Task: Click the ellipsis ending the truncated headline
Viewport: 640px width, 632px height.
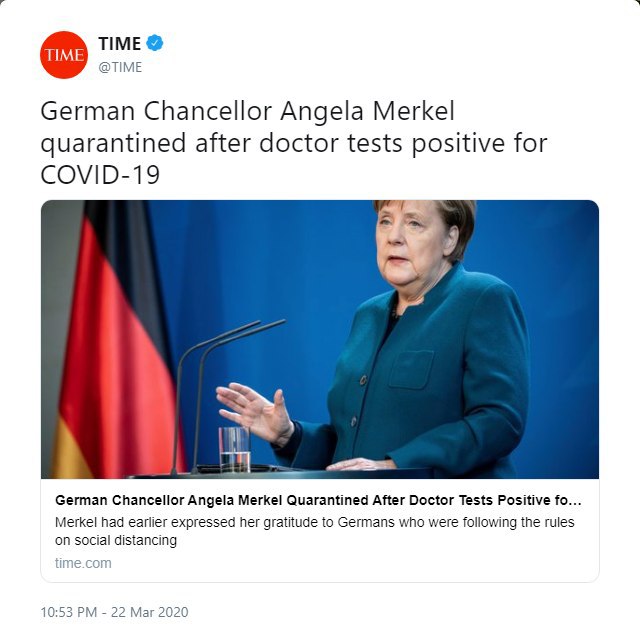Action: click(574, 499)
